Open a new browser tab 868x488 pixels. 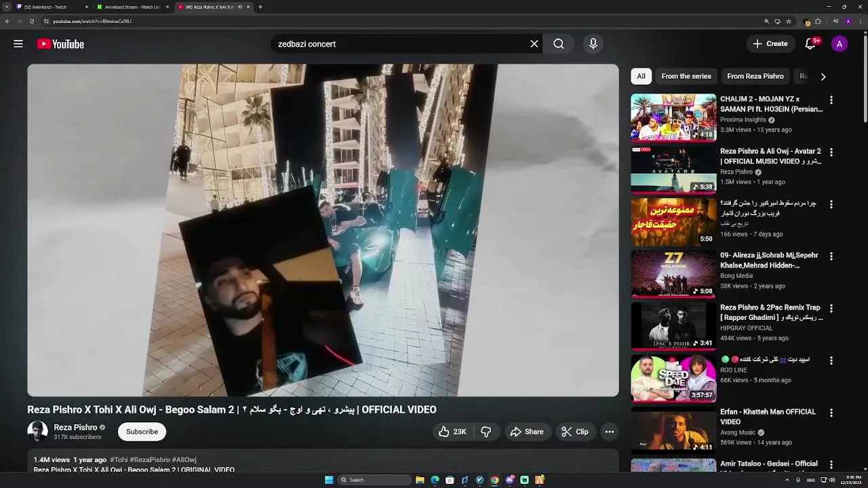(x=260, y=7)
